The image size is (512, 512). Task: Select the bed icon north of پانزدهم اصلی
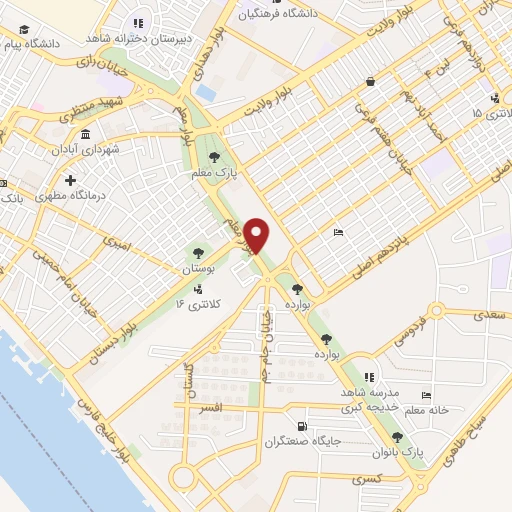(x=338, y=232)
